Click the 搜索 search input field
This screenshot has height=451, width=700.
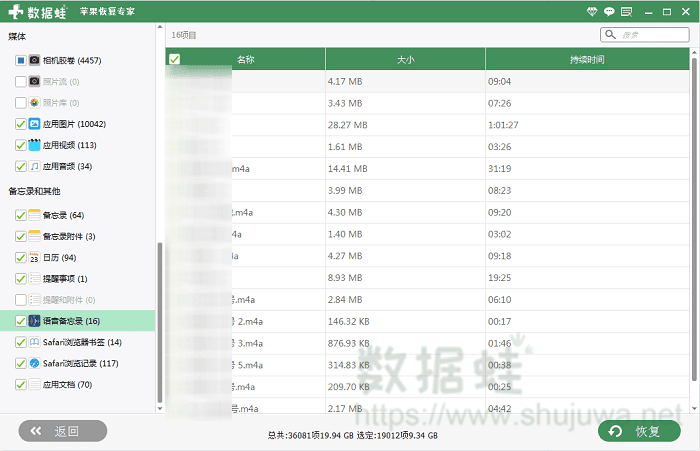(650, 35)
